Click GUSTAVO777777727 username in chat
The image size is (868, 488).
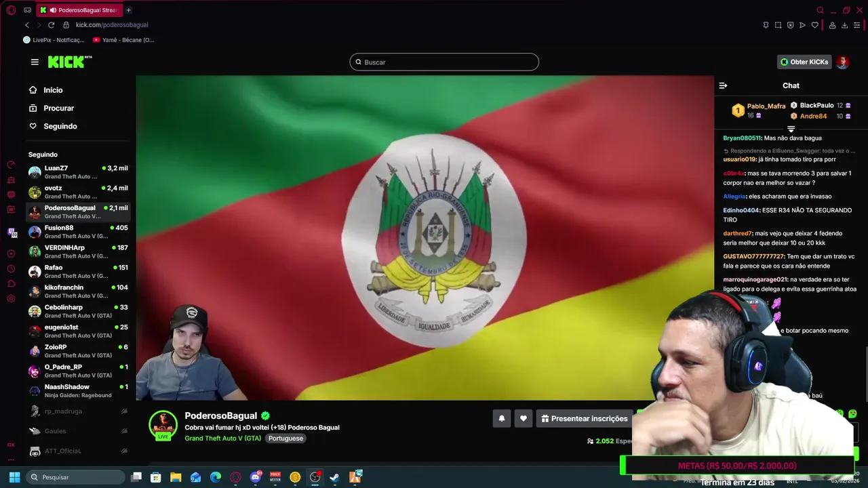click(x=753, y=256)
